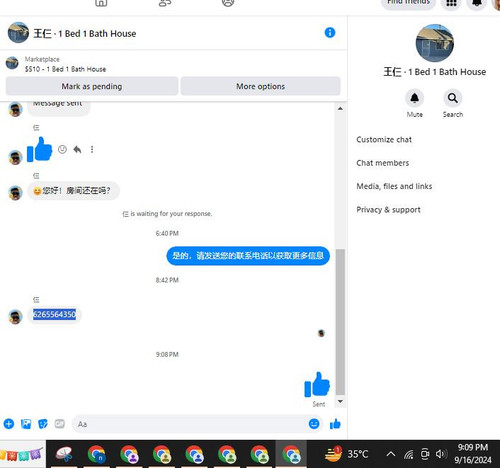Go to the Facebook home icon in top bar
This screenshot has height=468, width=500.
click(101, 3)
